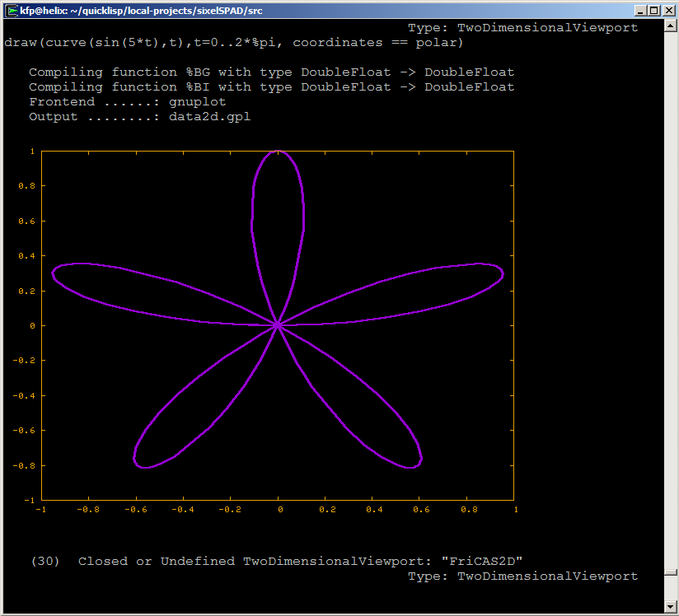Image resolution: width=679 pixels, height=616 pixels.
Task: Click the 'Closed or Undefined TwoDimensionalViewport' output line
Action: (x=300, y=561)
